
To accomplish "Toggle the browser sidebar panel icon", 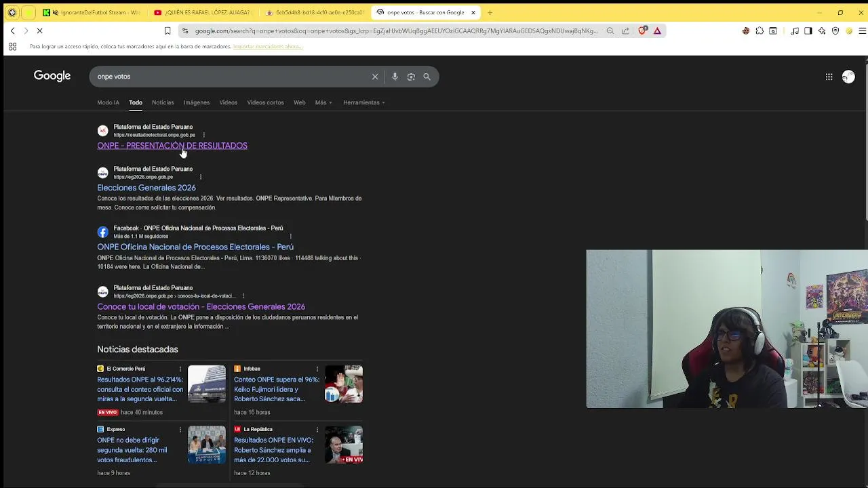I will point(808,30).
